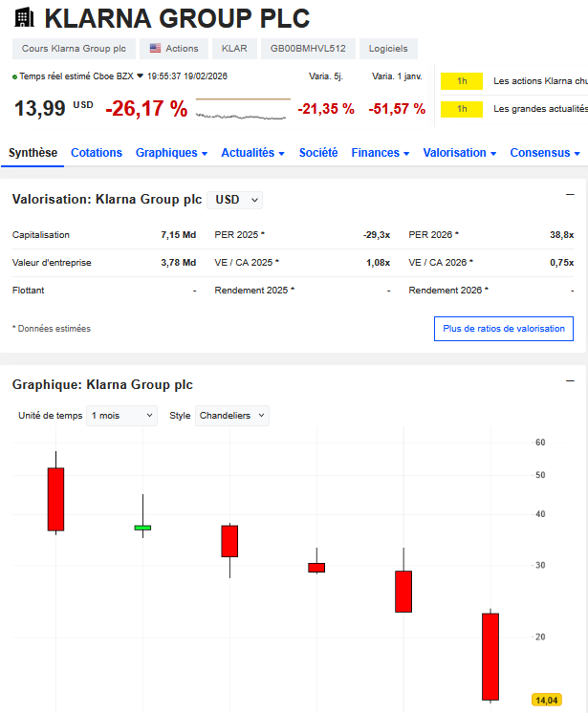Click the intraday sparkline chart
This screenshot has height=713, width=588.
tap(243, 109)
